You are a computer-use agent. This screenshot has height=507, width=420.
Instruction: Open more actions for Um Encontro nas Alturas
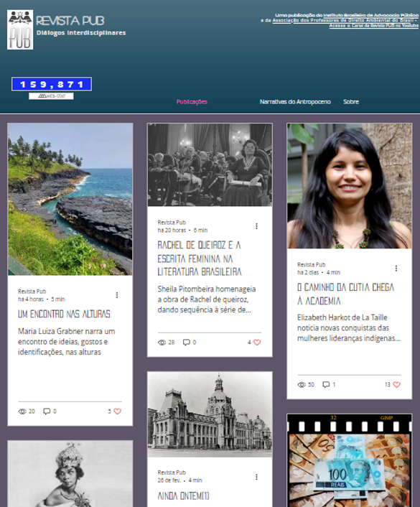pos(117,295)
